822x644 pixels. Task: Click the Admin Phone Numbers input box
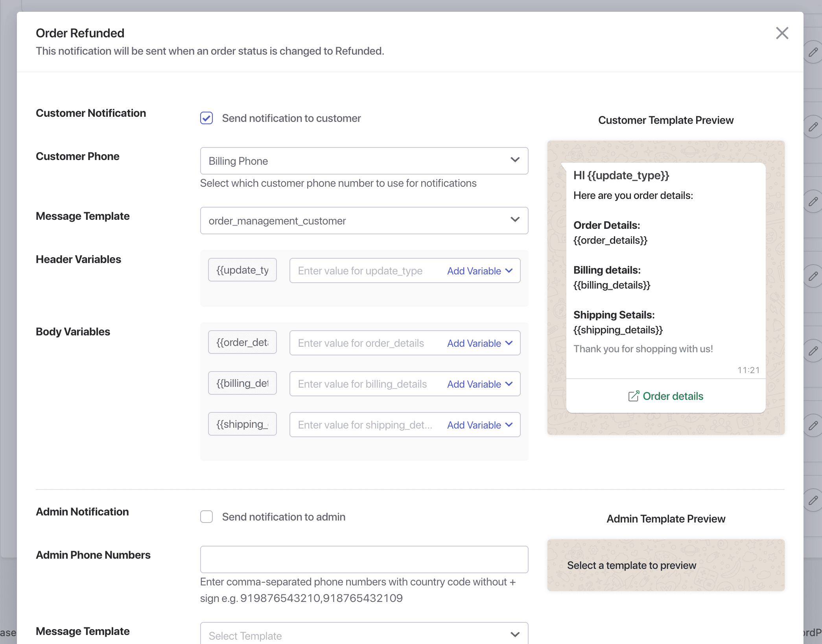(364, 559)
